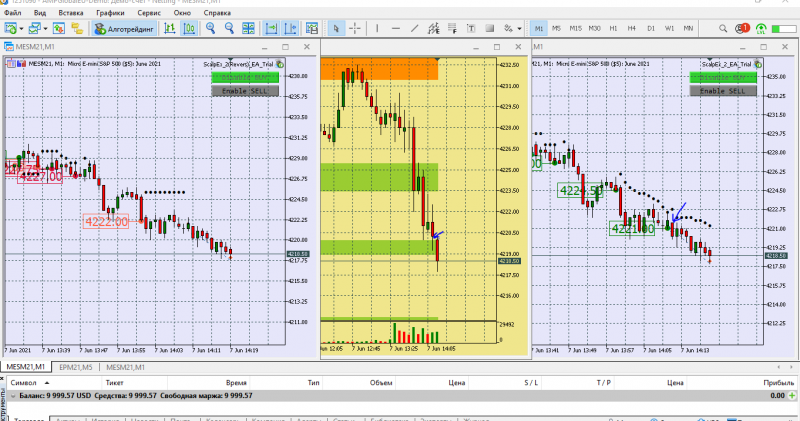
Task: Click Enable SELL in left MESM21 chart
Action: 245,91
